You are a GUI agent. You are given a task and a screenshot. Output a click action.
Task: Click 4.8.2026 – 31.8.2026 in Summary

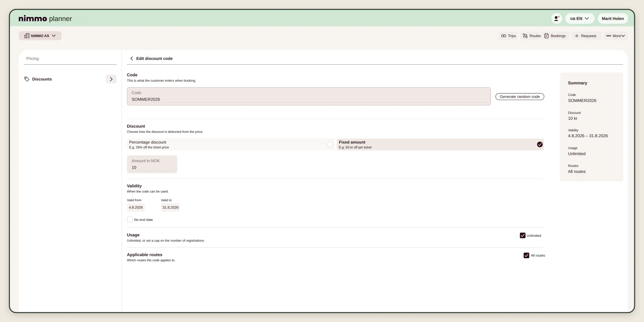pyautogui.click(x=588, y=136)
